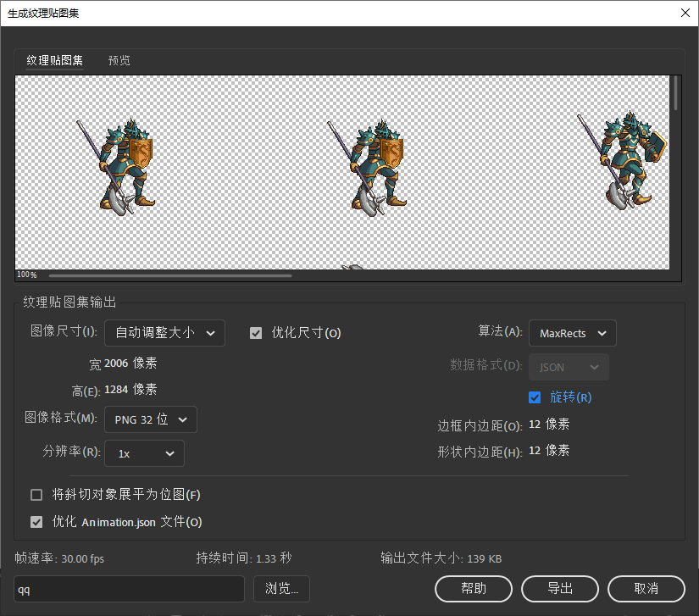Image resolution: width=699 pixels, height=616 pixels.
Task: Close the 生成纹理贴图集 dialog
Action: 685,13
